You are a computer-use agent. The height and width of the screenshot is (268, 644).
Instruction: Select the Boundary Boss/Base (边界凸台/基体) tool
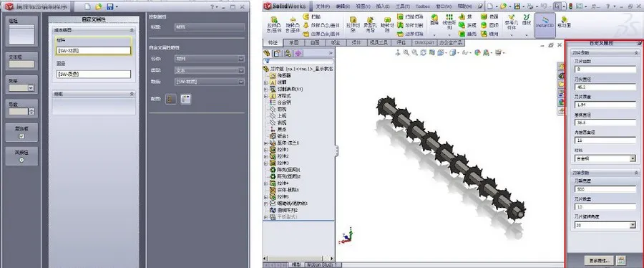322,34
